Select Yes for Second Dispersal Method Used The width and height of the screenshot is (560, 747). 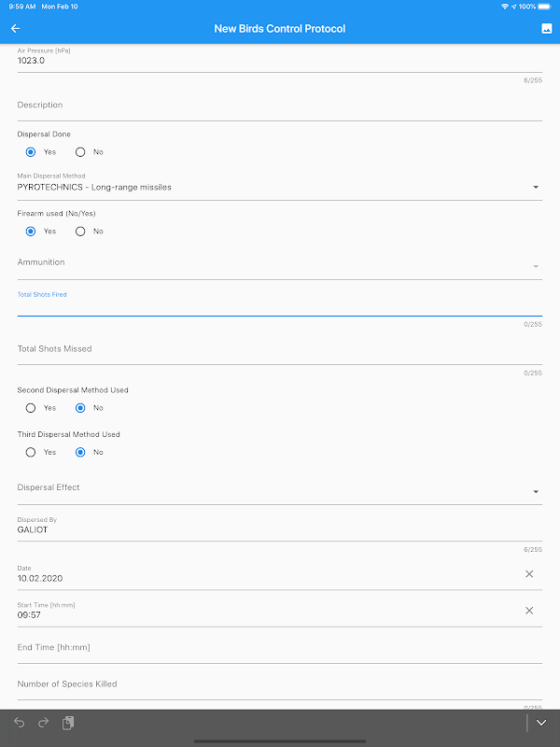click(31, 407)
